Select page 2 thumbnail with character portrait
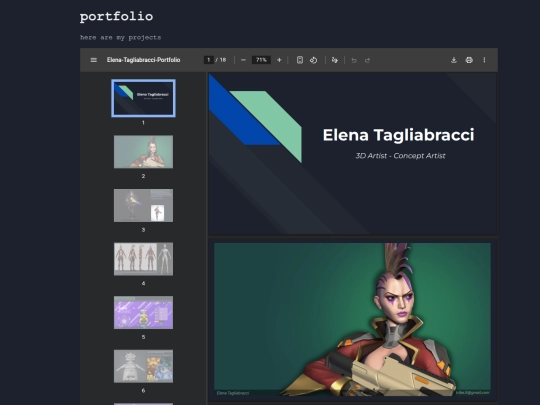540x405 pixels. [143, 152]
